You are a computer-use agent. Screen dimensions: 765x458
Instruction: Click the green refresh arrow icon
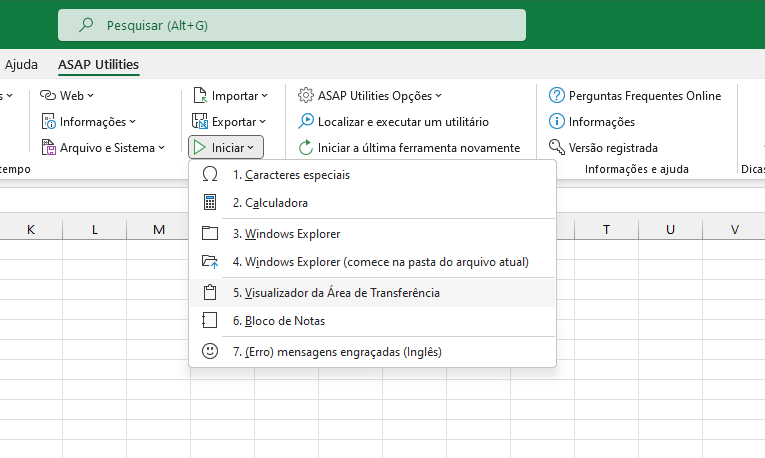coord(306,147)
